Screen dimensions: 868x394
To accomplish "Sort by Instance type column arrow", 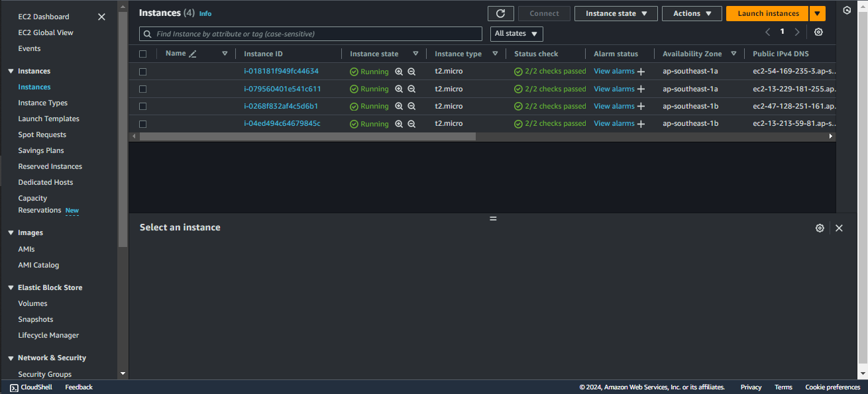I will point(495,54).
